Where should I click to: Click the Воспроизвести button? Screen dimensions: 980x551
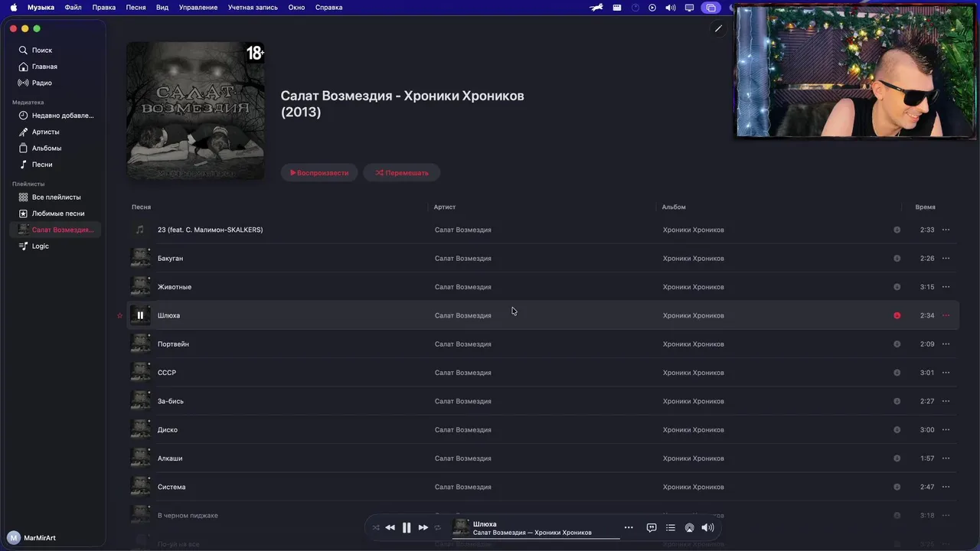tap(319, 173)
